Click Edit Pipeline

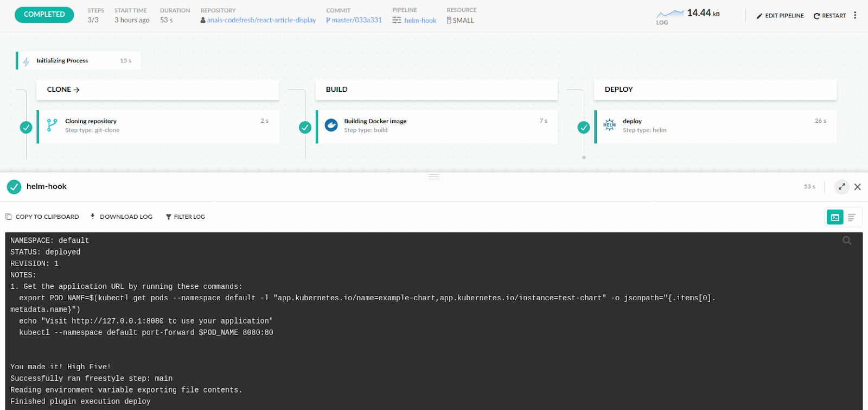tap(780, 16)
